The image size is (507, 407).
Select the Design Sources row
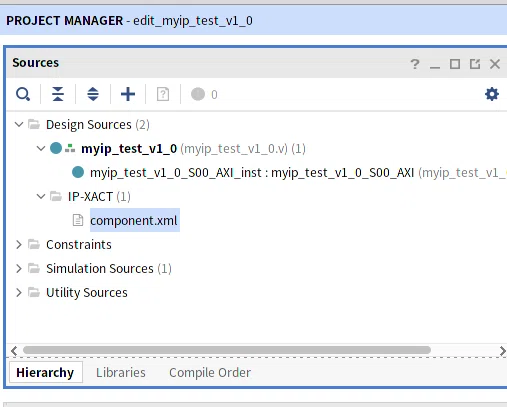click(98, 125)
